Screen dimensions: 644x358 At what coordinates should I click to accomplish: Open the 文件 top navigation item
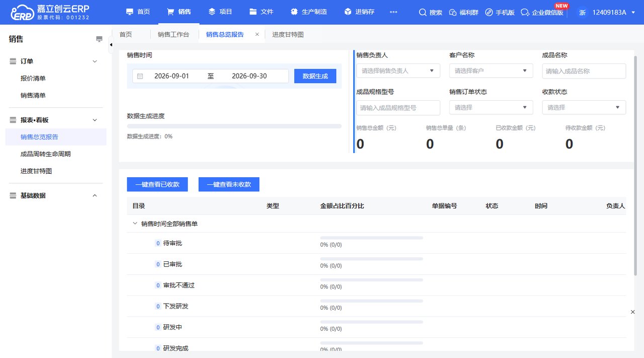pyautogui.click(x=261, y=12)
